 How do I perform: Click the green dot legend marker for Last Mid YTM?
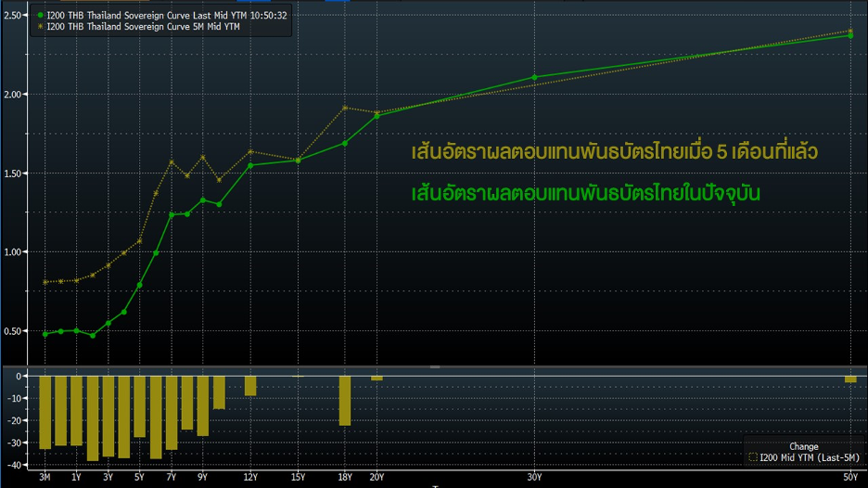point(38,16)
